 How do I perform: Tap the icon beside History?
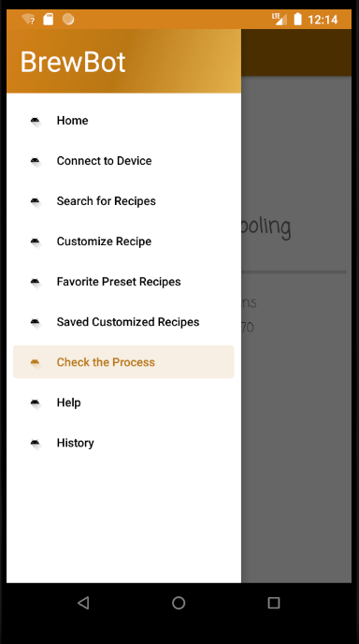[x=36, y=443]
